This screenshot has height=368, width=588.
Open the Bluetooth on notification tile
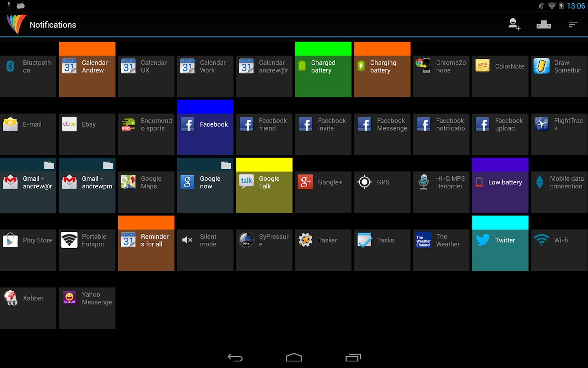(28, 76)
